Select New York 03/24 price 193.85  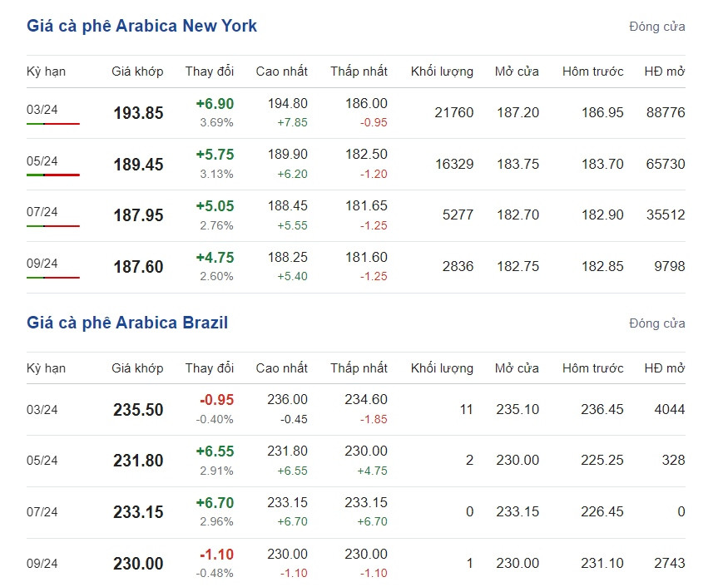pos(138,113)
